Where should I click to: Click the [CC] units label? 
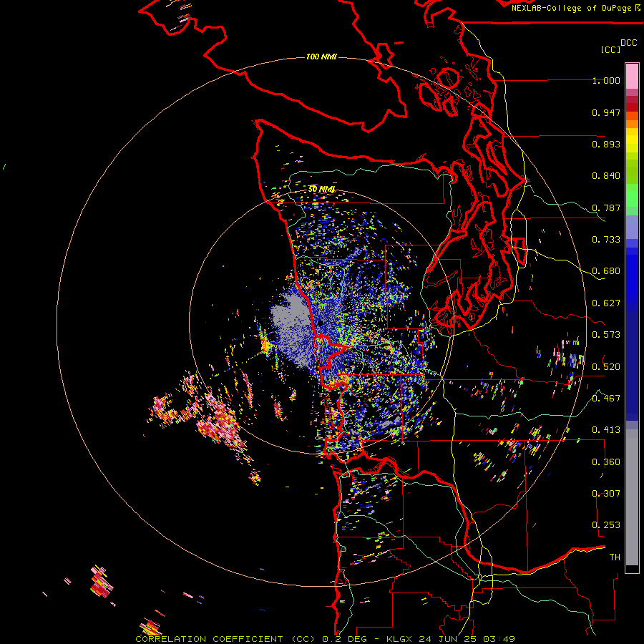611,49
